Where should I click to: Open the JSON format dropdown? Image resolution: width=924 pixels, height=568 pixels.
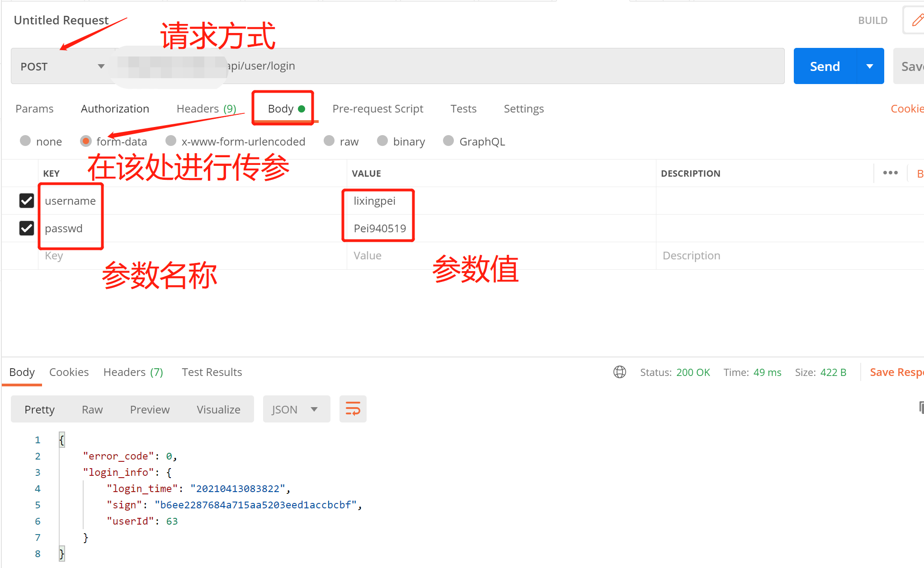pyautogui.click(x=296, y=409)
